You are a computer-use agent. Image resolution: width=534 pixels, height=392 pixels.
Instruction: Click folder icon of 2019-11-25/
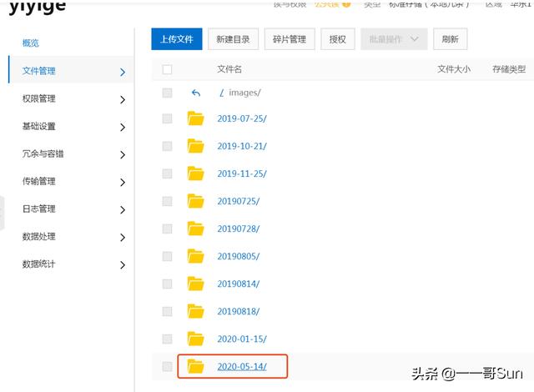196,173
